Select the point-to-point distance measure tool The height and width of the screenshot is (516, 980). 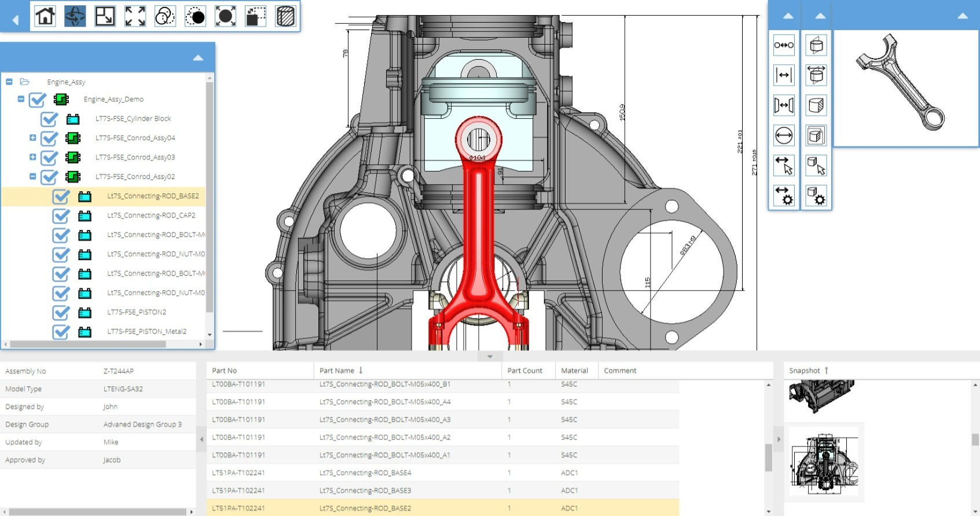(x=784, y=45)
